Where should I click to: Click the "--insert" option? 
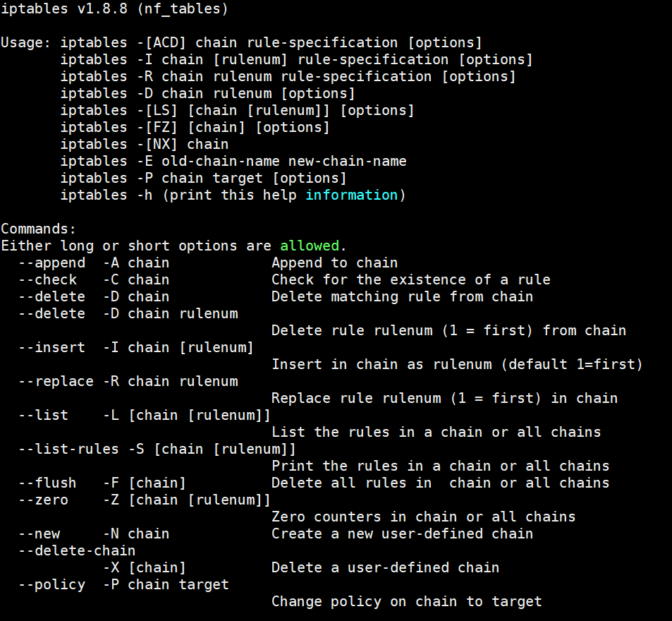click(51, 348)
